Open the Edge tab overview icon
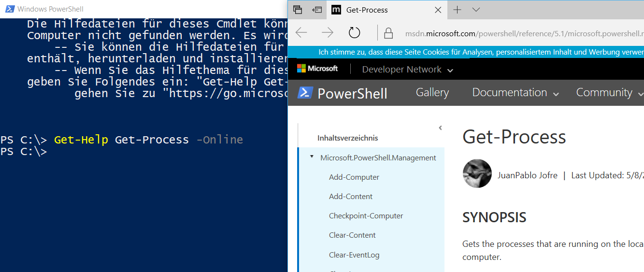The image size is (644, 272). [298, 10]
